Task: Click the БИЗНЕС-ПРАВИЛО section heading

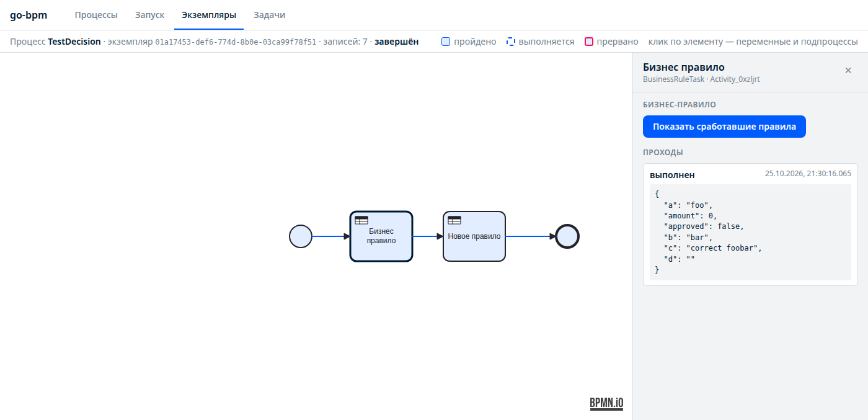Action: pos(680,105)
